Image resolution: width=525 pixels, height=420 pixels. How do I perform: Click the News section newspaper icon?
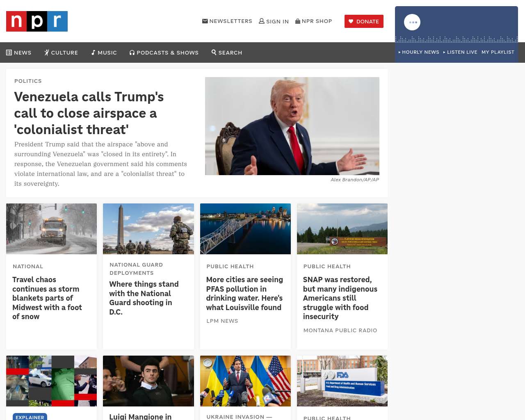9,52
